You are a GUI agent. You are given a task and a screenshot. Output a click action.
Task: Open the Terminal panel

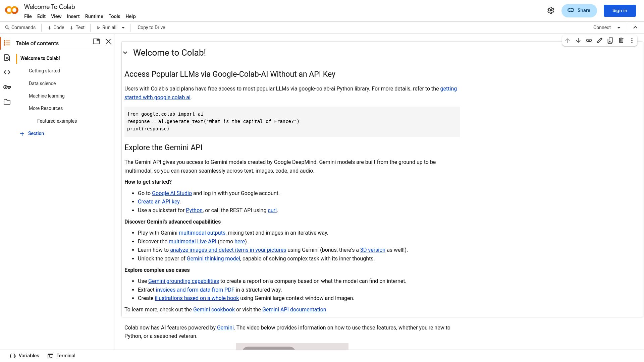[x=61, y=356]
